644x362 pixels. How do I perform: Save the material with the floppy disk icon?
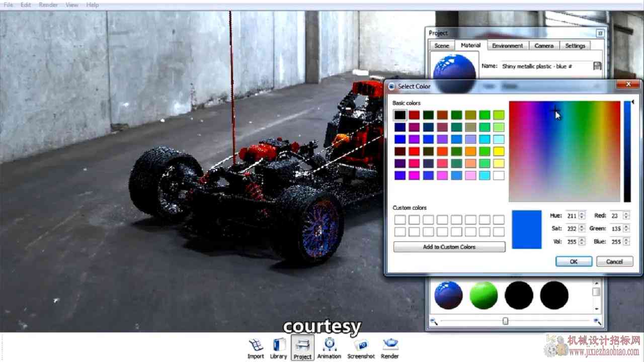[x=597, y=66]
